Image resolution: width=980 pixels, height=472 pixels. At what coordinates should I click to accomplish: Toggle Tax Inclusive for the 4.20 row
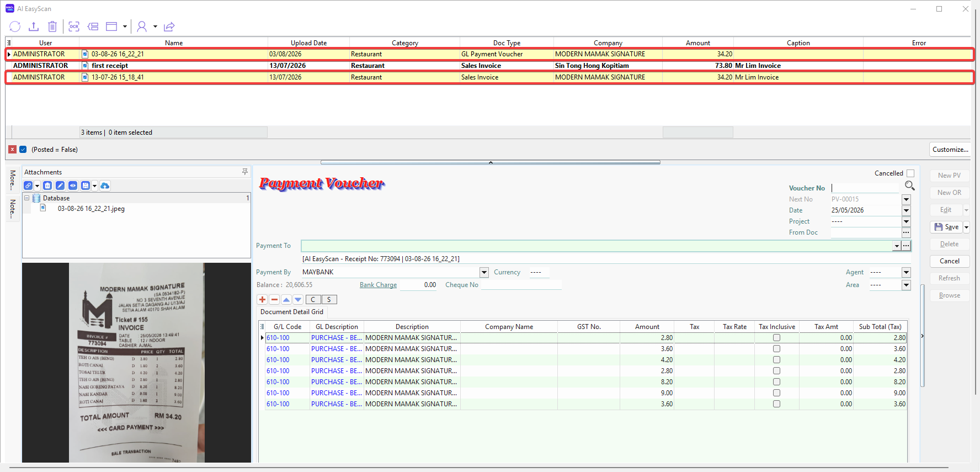[x=776, y=360]
